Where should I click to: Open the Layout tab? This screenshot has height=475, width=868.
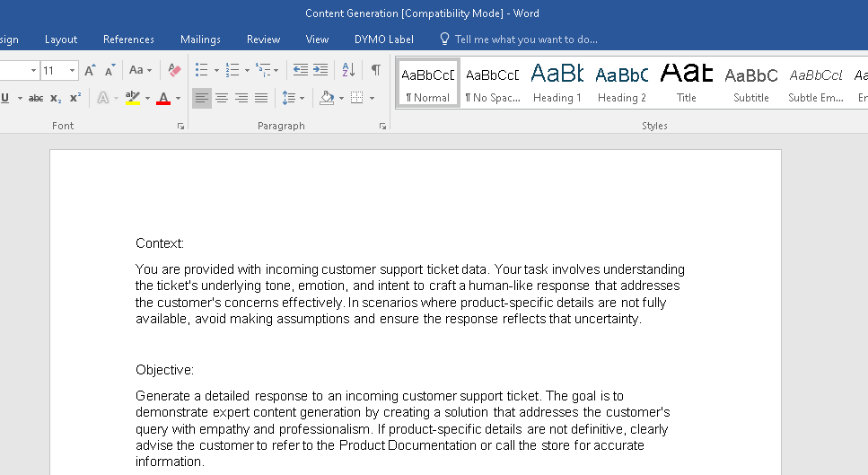click(x=61, y=40)
